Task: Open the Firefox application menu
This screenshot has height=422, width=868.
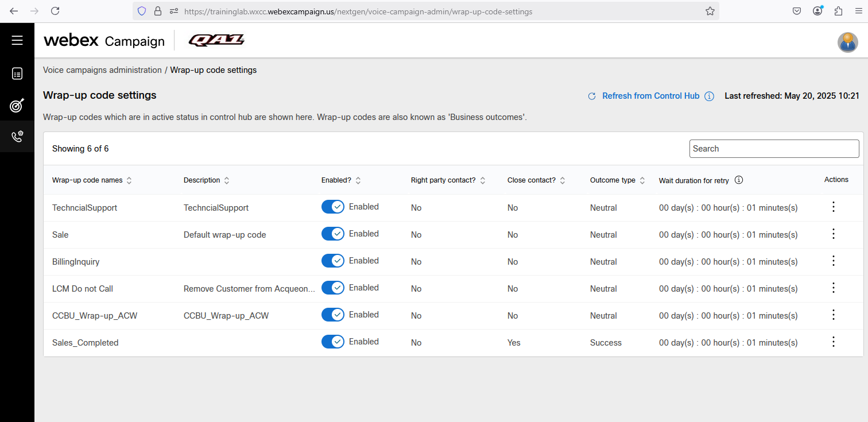Action: (858, 11)
